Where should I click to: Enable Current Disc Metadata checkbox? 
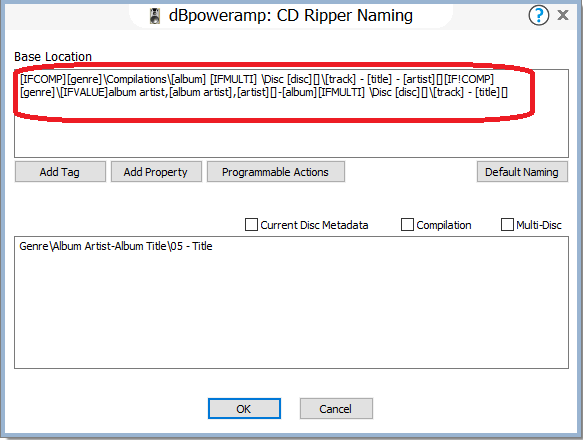coord(251,225)
